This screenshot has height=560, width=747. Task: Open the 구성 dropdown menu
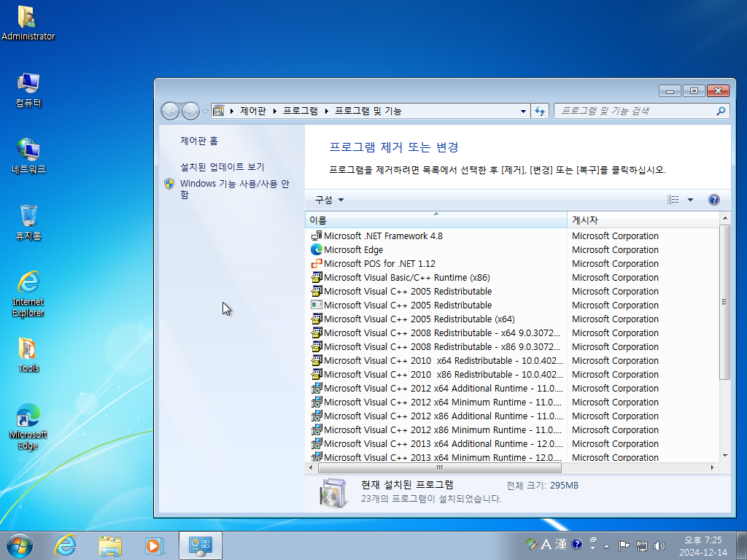(329, 200)
